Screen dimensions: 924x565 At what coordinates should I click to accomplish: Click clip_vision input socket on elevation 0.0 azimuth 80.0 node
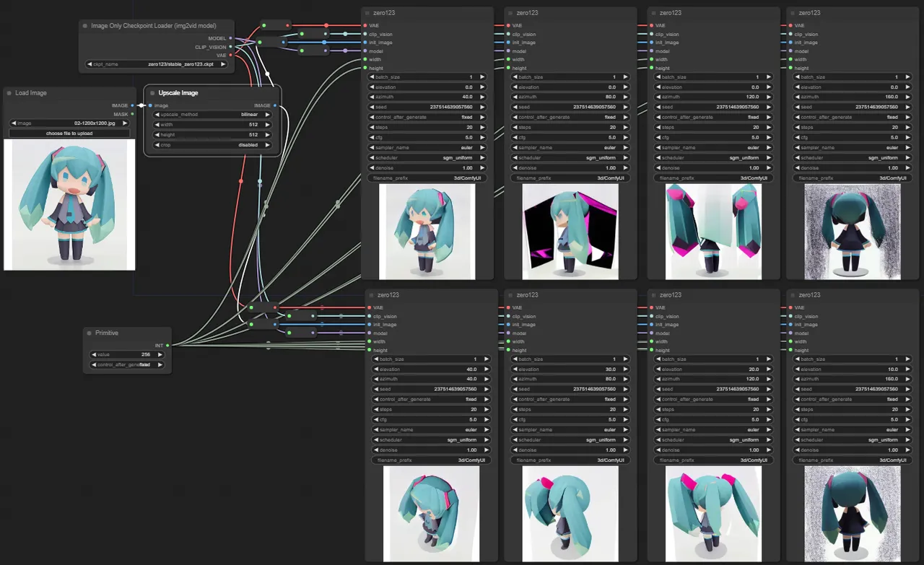point(510,34)
